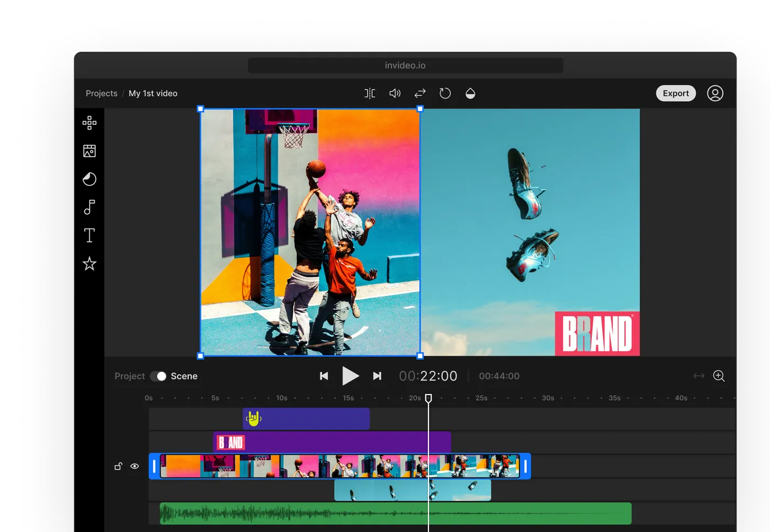Select the Text tool in sidebar
Viewport: 770px width, 532px height.
(89, 235)
